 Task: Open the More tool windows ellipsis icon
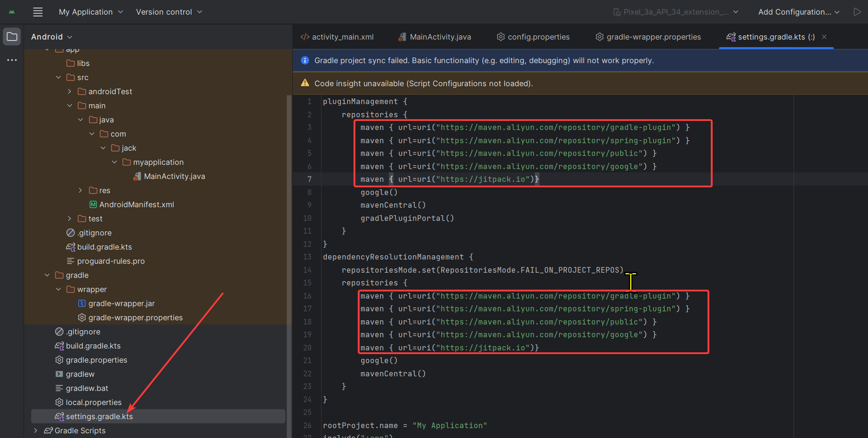pyautogui.click(x=12, y=60)
